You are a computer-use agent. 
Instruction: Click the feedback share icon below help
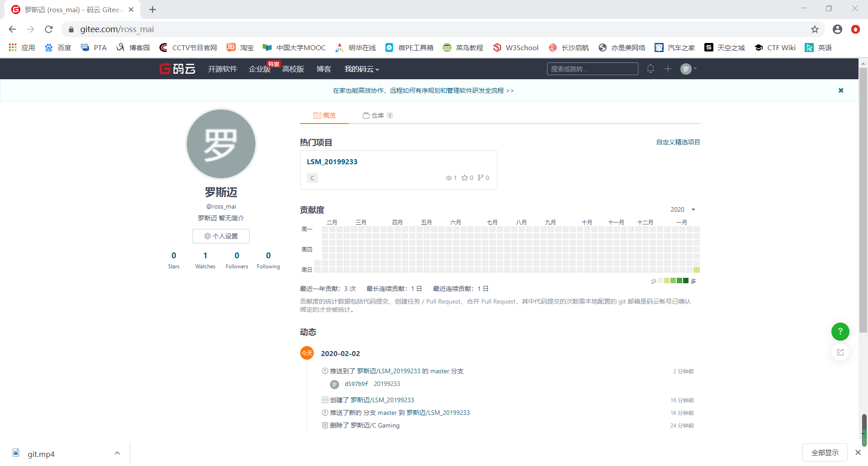coord(840,352)
